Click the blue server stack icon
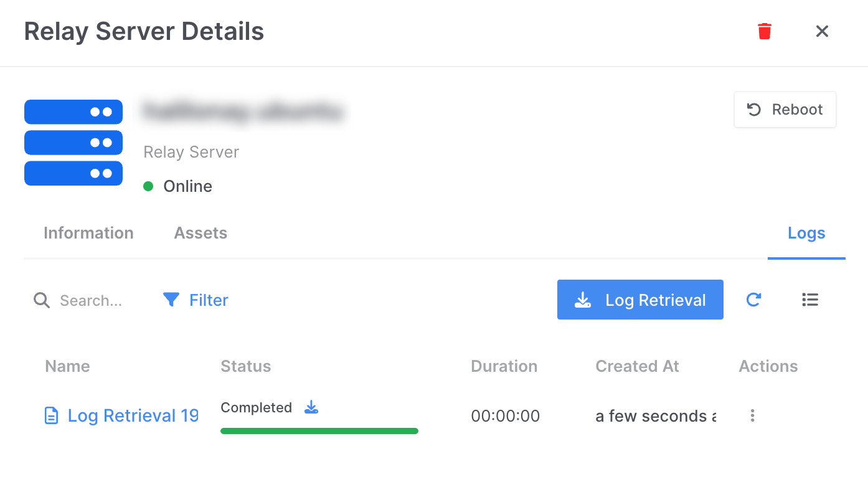This screenshot has height=497, width=868. pos(73,143)
